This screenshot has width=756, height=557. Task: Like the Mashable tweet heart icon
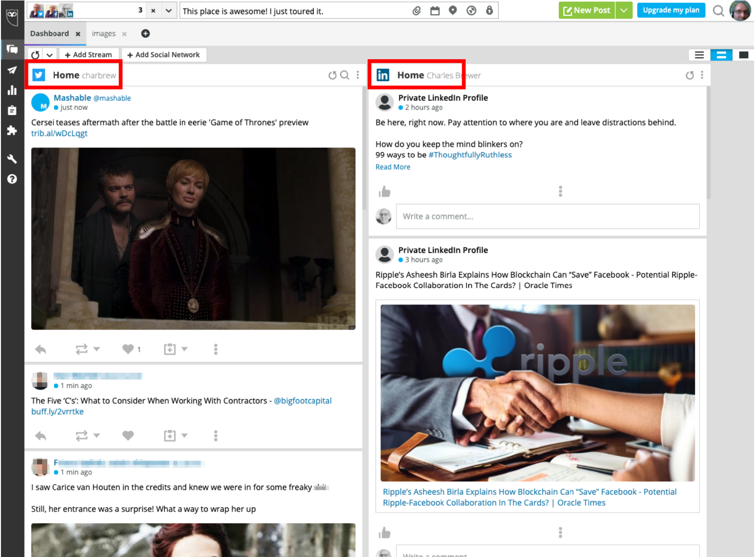point(128,349)
